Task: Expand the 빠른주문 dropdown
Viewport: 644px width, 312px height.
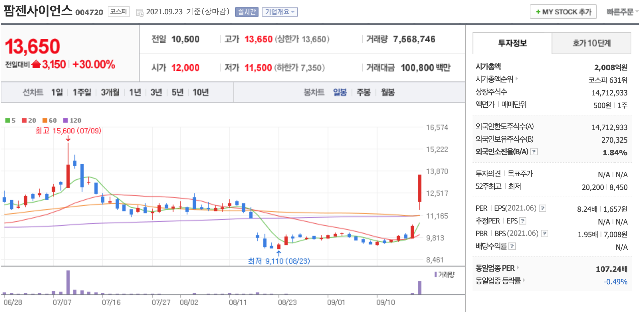Action: (x=622, y=12)
